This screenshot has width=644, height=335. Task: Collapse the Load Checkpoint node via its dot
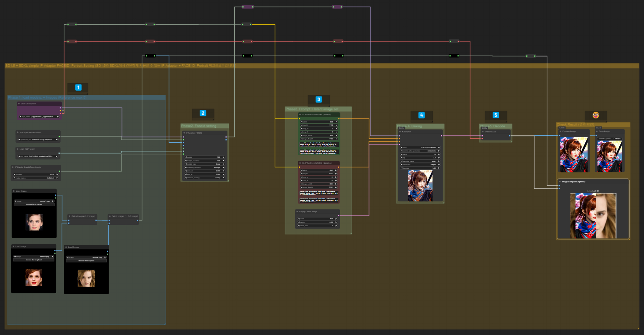(19, 104)
